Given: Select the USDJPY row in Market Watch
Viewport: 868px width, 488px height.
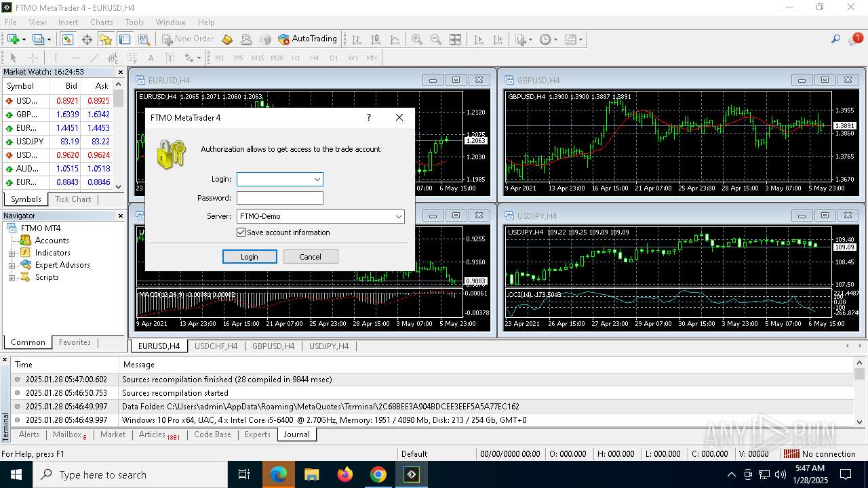Looking at the screenshot, I should coord(58,142).
